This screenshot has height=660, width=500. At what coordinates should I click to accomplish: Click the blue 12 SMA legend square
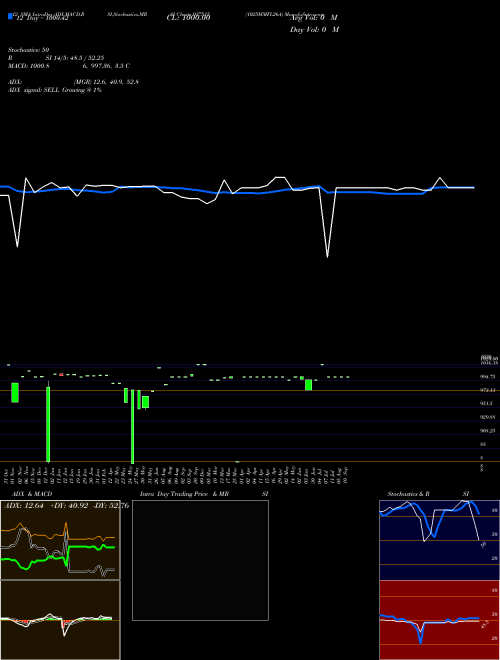(10, 16)
